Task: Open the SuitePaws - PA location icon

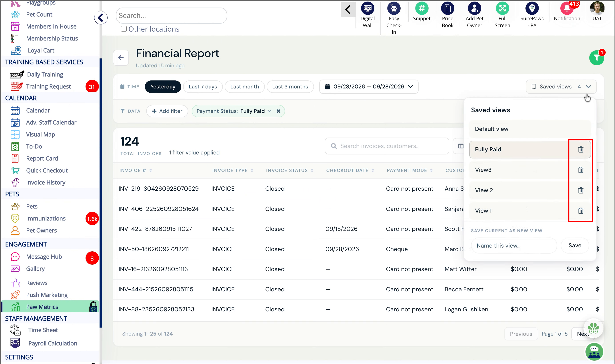Action: (532, 9)
